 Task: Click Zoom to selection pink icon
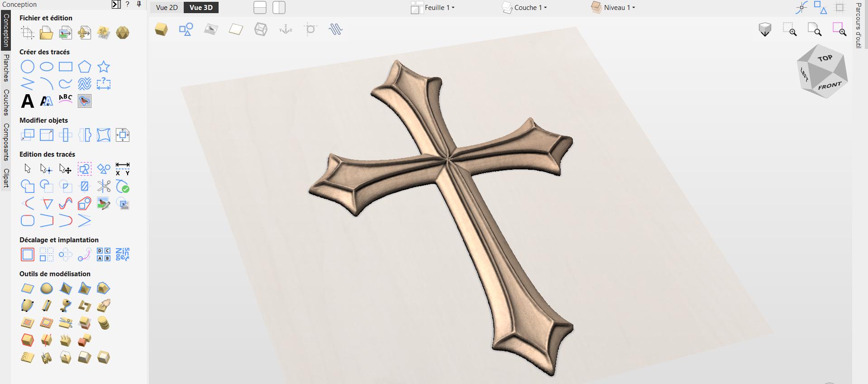[x=839, y=29]
